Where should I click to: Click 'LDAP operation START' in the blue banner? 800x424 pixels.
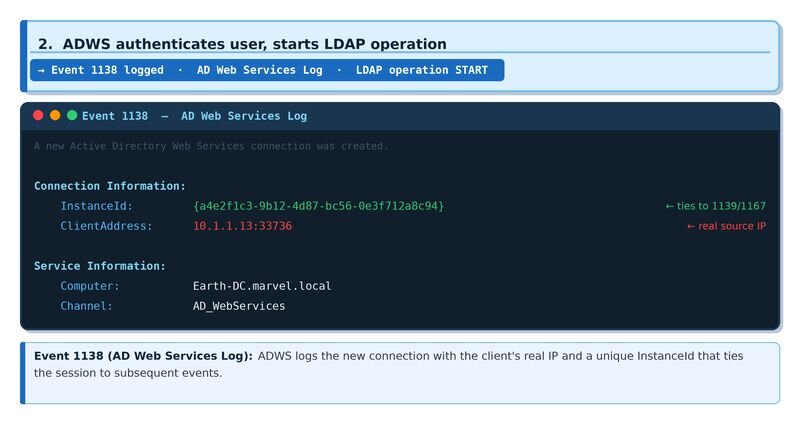(x=421, y=70)
